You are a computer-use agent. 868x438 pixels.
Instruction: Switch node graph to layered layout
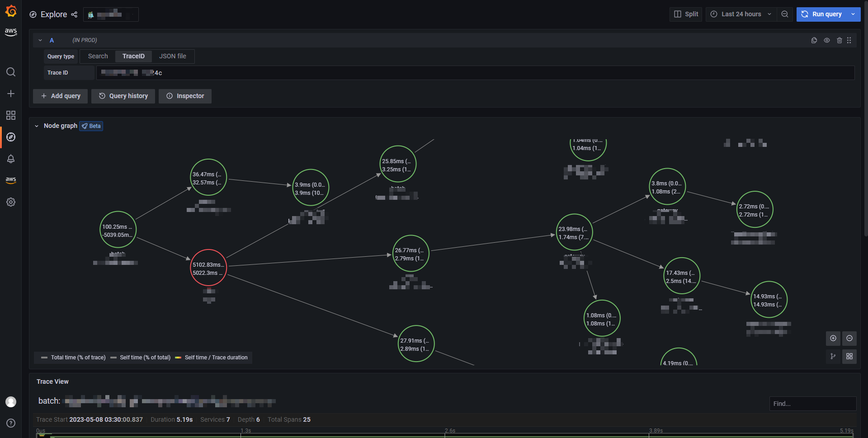833,356
